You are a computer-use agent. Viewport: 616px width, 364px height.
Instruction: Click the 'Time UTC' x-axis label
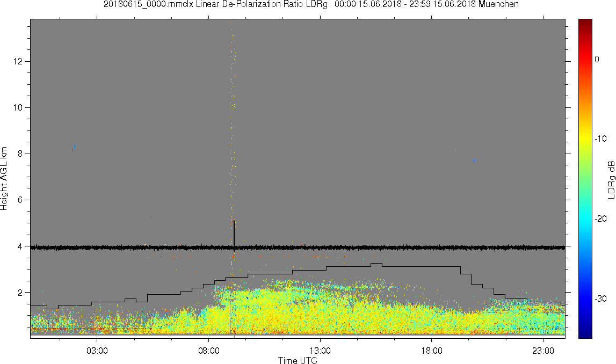click(298, 360)
